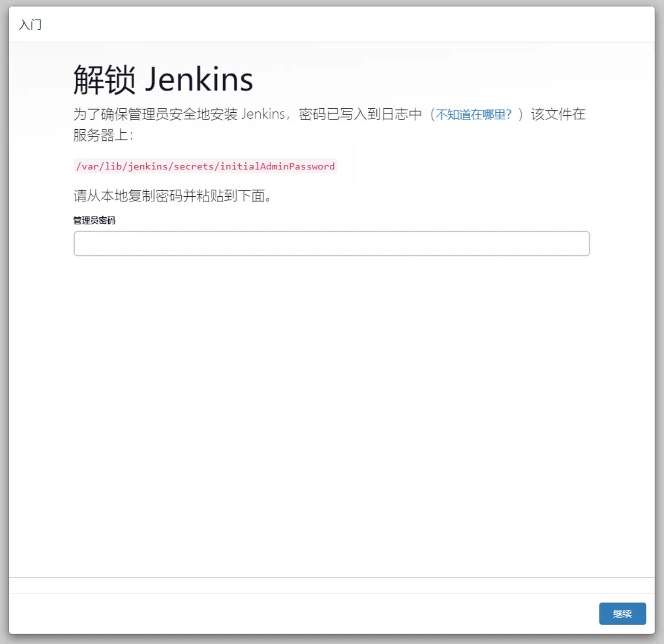The width and height of the screenshot is (664, 644).
Task: Click the unlock instructions paragraph
Action: point(320,123)
